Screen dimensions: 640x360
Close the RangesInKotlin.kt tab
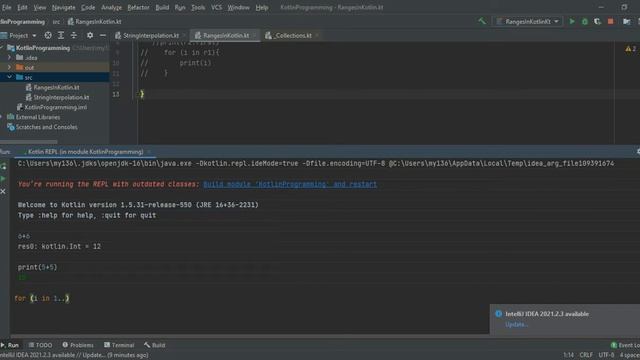254,36
